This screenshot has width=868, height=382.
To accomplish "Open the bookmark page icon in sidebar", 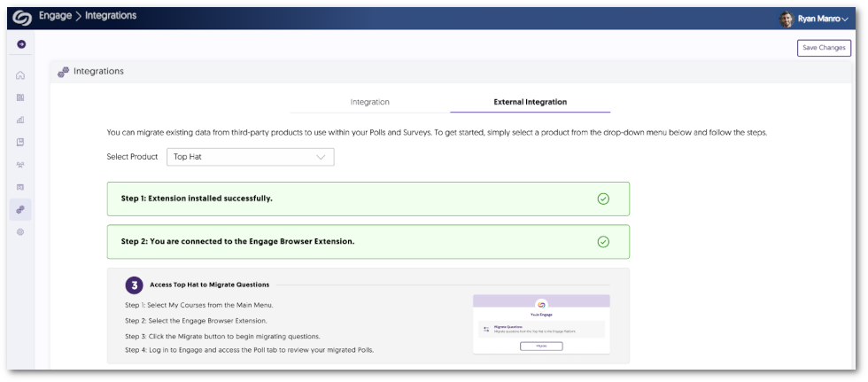I will click(x=20, y=143).
